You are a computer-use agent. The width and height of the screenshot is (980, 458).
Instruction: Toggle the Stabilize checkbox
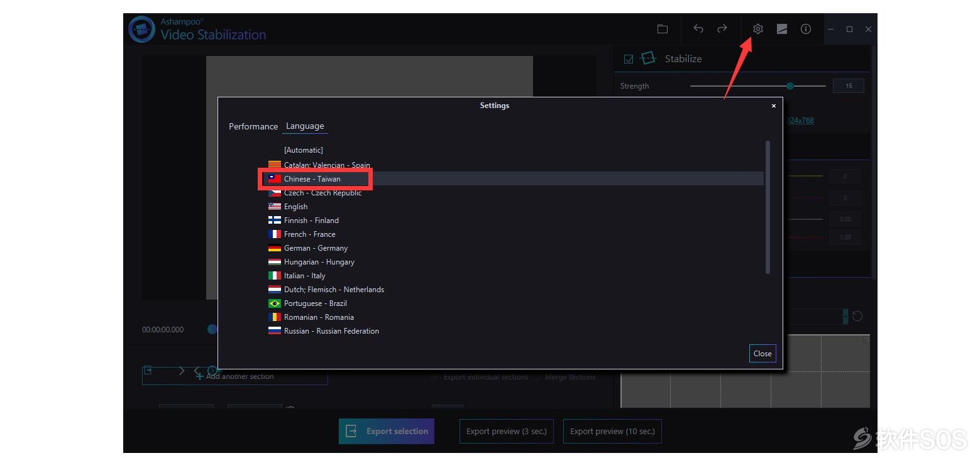pyautogui.click(x=628, y=59)
